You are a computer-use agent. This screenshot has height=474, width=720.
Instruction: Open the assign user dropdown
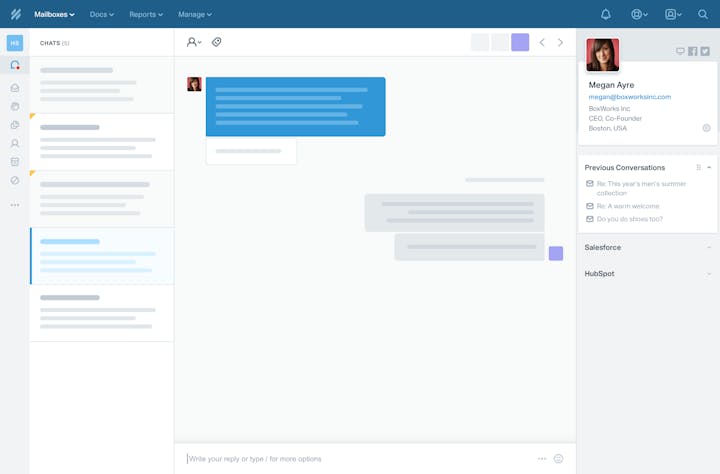(193, 42)
